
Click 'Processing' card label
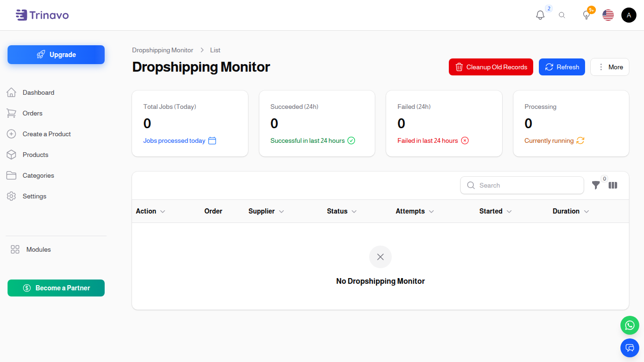[x=540, y=107]
